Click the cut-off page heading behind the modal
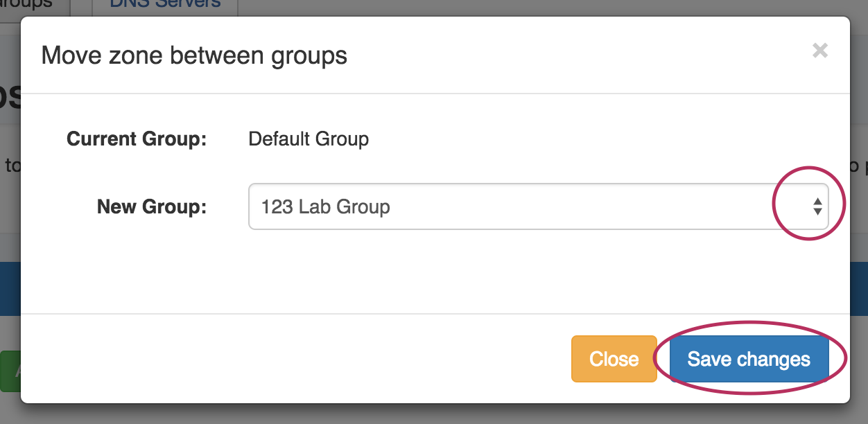The width and height of the screenshot is (868, 424). (10, 97)
